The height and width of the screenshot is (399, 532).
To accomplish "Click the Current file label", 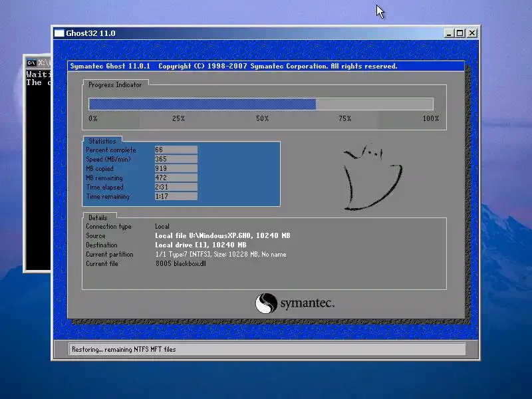I will 102,263.
